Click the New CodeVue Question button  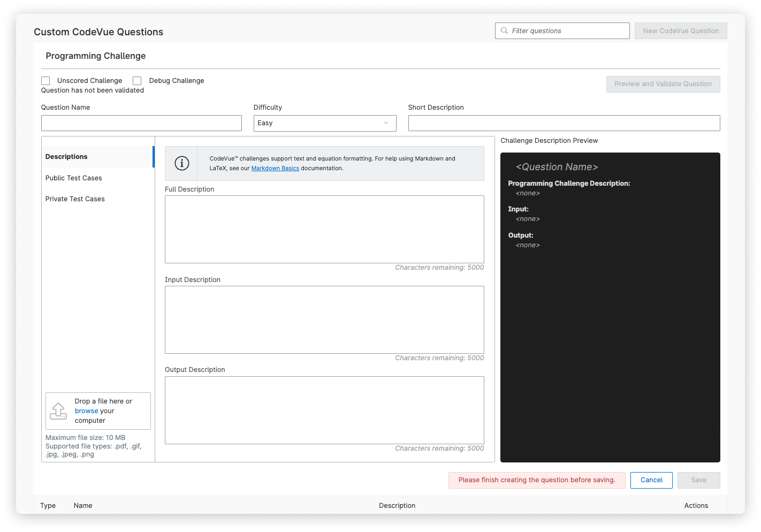[681, 31]
